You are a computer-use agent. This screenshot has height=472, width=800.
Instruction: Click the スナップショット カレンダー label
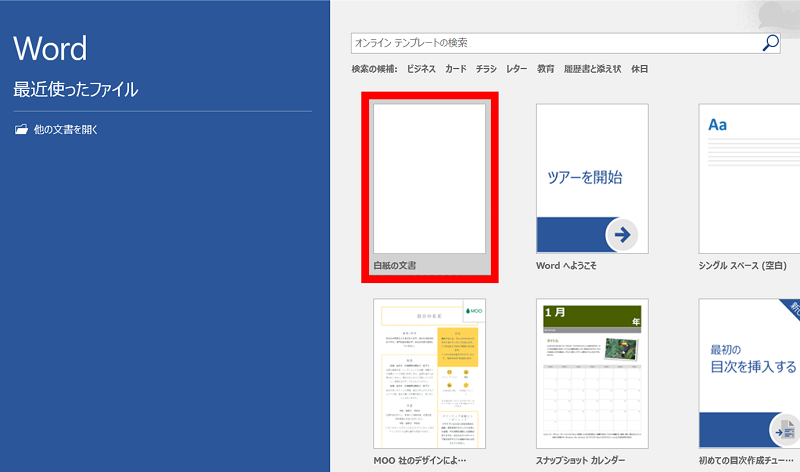click(580, 460)
